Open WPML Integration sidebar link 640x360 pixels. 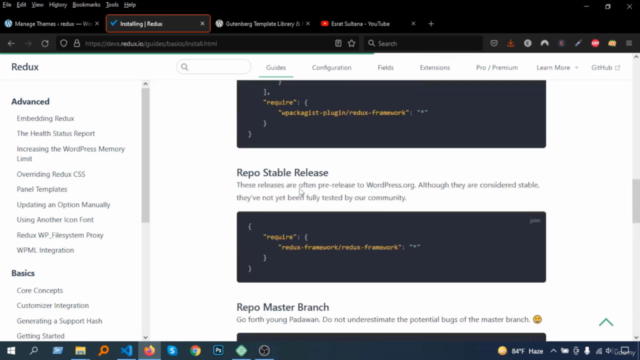click(45, 250)
